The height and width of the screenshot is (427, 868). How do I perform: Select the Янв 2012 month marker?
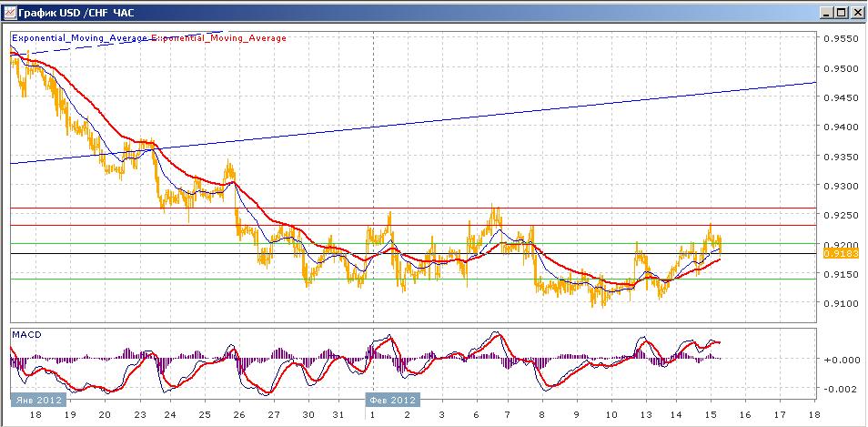point(38,400)
